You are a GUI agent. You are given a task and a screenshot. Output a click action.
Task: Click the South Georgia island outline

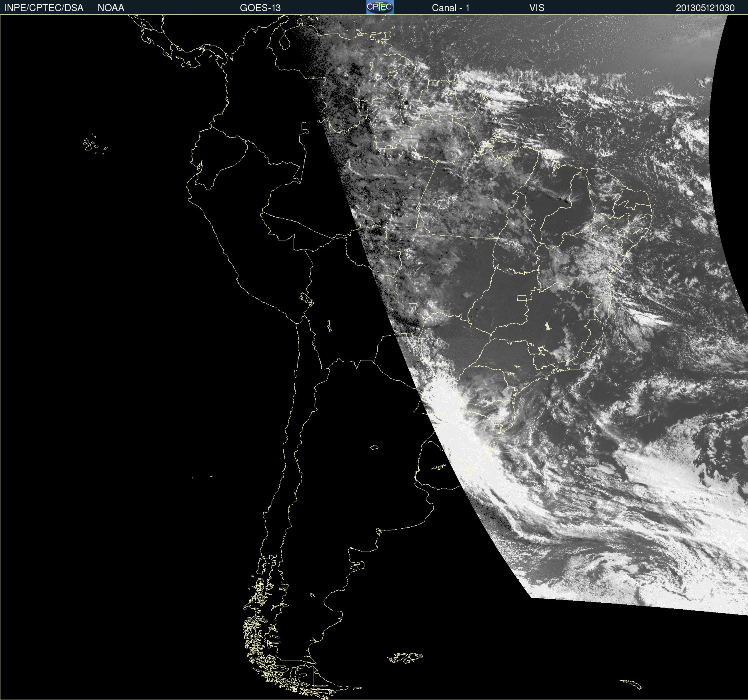pyautogui.click(x=631, y=684)
